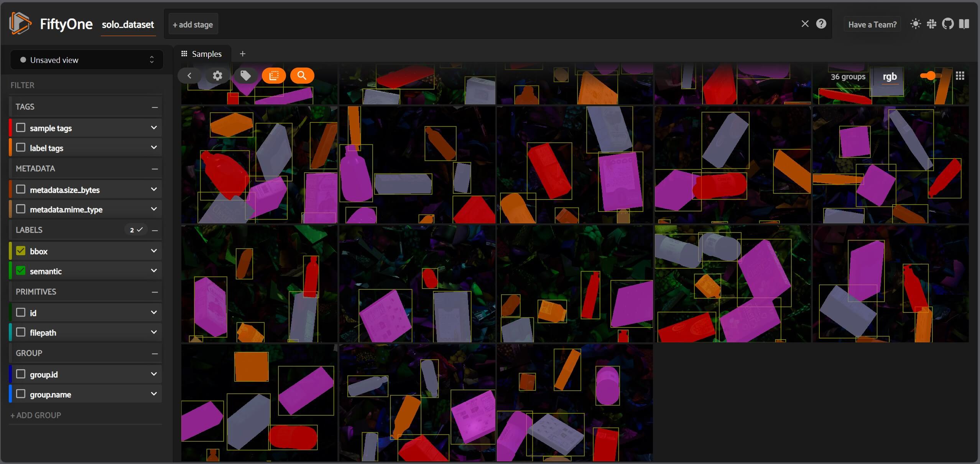The image size is (980, 464).
Task: Open the Slack community icon
Action: click(x=932, y=24)
